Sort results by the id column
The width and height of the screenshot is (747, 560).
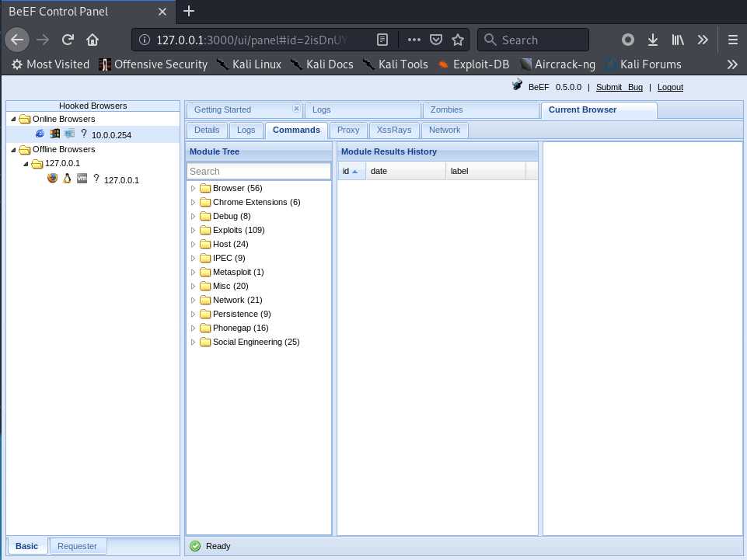pyautogui.click(x=351, y=171)
